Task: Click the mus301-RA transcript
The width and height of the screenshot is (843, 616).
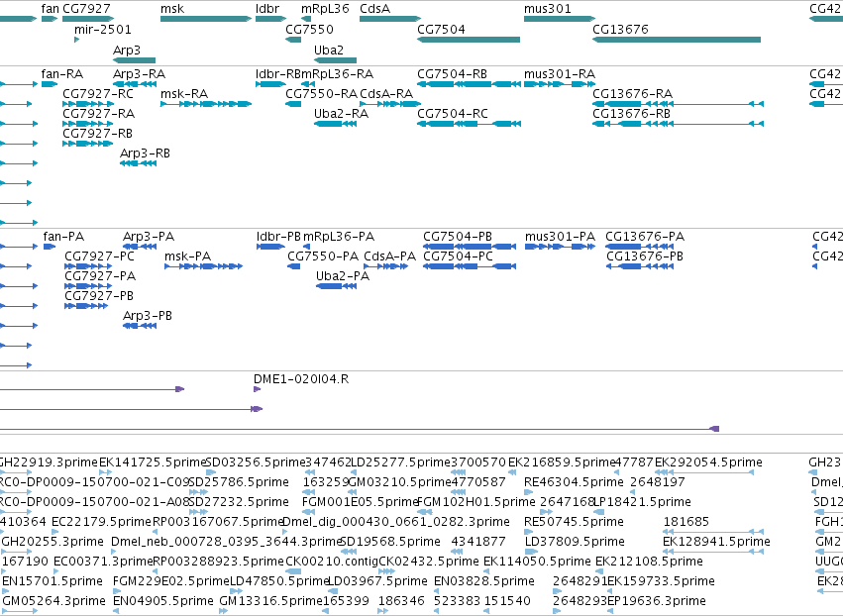Action: point(560,84)
